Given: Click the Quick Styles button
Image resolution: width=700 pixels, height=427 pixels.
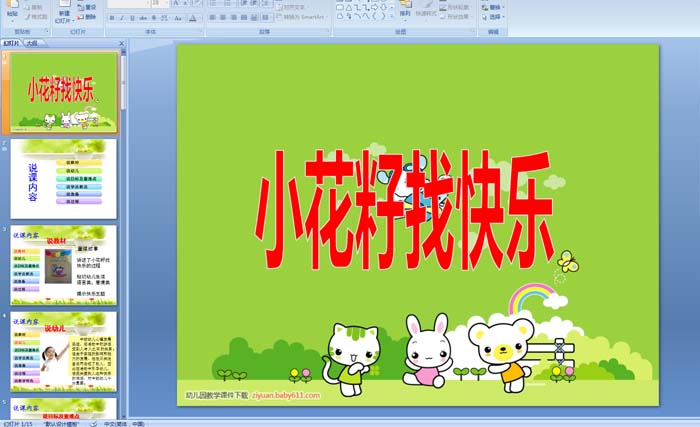Looking at the screenshot, I should click(426, 11).
